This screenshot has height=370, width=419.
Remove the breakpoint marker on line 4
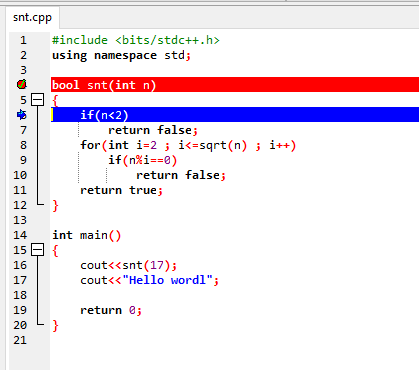22,84
